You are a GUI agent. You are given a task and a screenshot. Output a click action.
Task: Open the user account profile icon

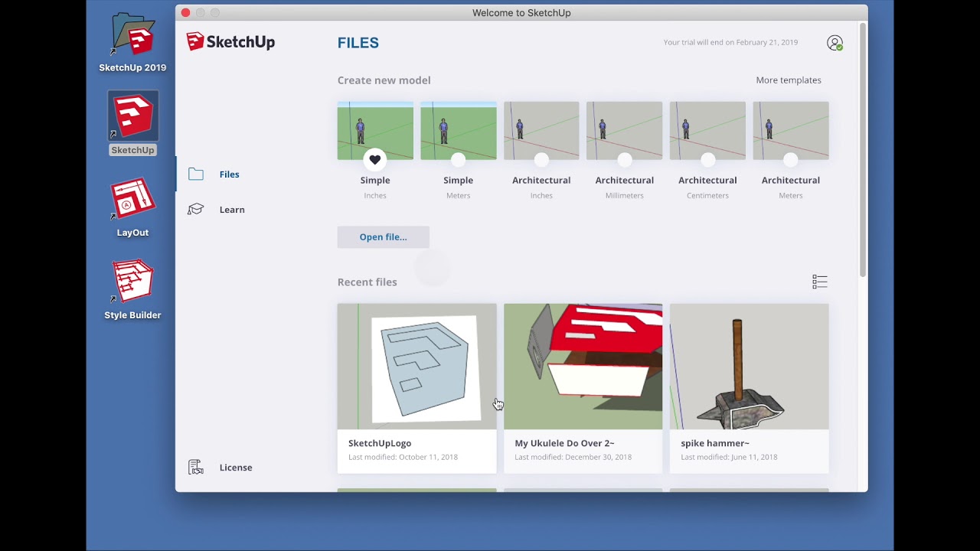pos(835,43)
